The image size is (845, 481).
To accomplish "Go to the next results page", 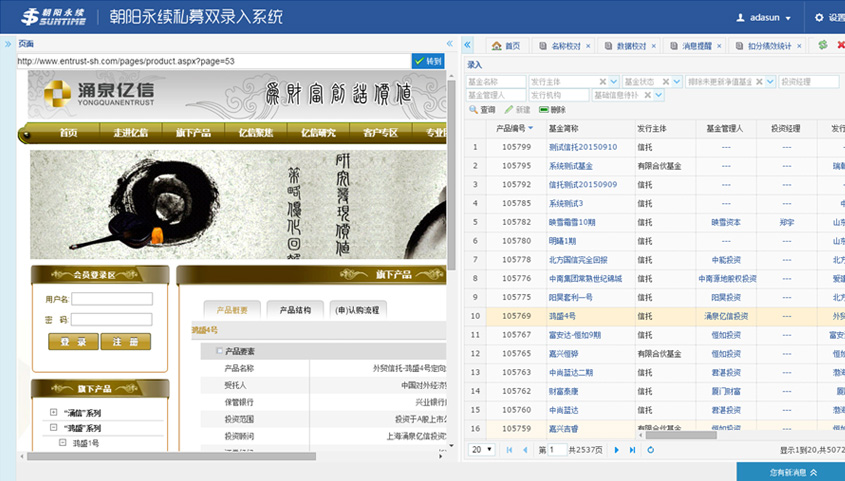I will (x=616, y=450).
